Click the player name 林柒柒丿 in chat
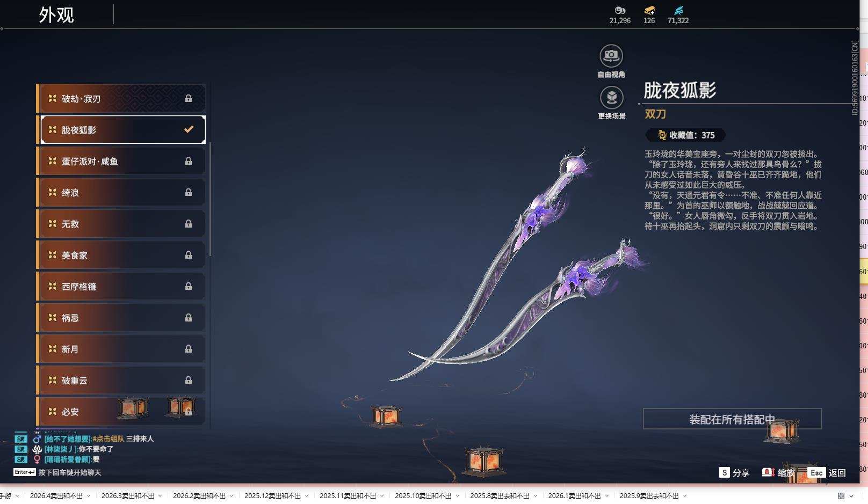Viewport: 868px width, 504px height. [x=61, y=449]
